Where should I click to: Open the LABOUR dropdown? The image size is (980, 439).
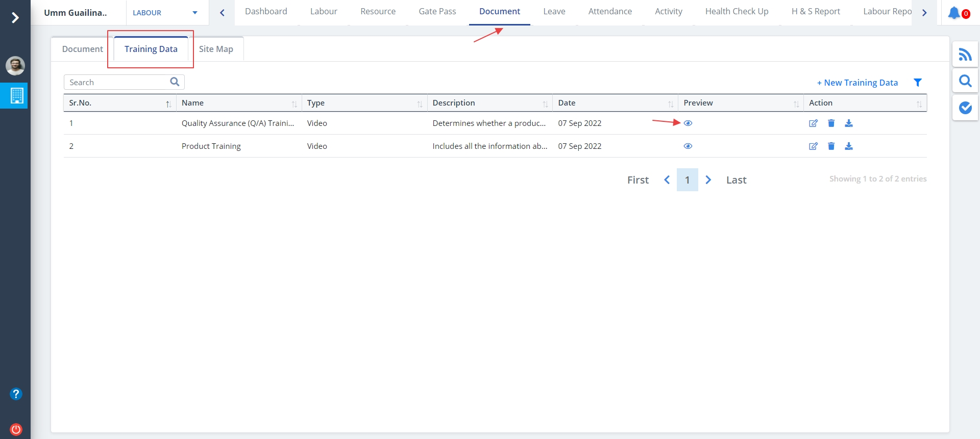[x=165, y=13]
